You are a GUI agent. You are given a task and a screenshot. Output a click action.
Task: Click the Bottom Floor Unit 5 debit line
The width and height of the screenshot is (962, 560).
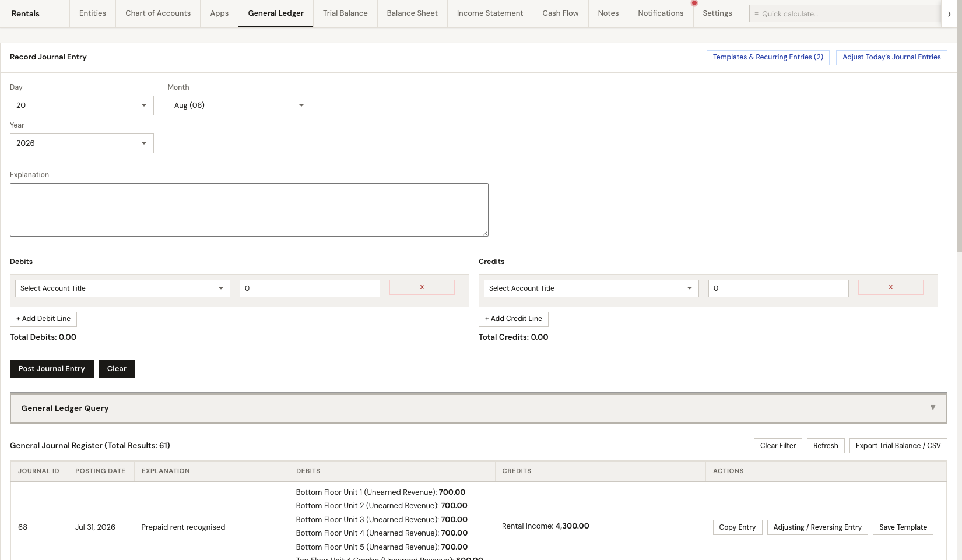coord(382,547)
